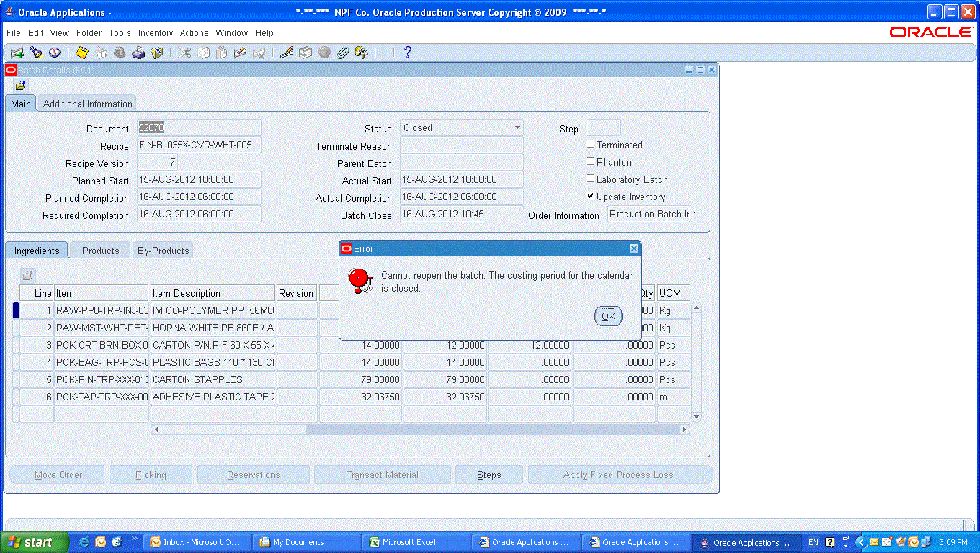Click the Picking button
The width and height of the screenshot is (980, 553).
click(x=151, y=475)
